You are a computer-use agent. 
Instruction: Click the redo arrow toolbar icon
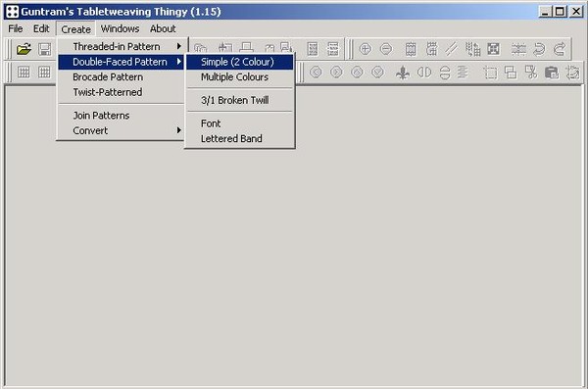560,49
